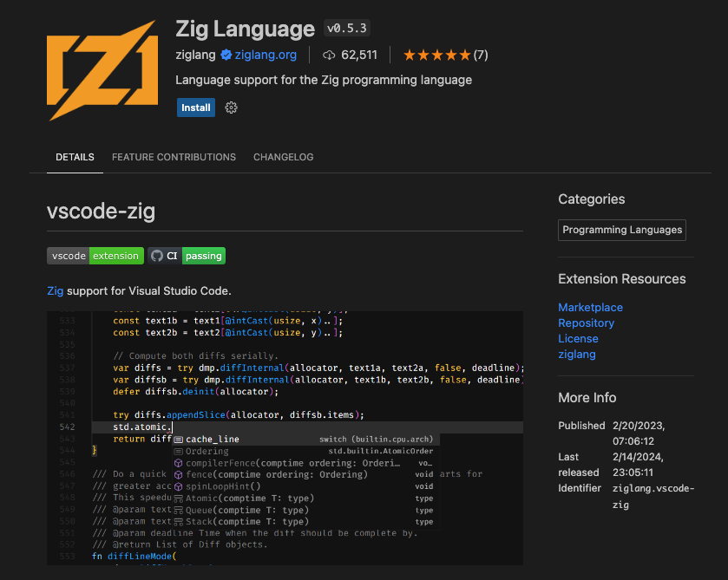The image size is (728, 580).
Task: Click the rating count (7)
Action: (x=481, y=55)
